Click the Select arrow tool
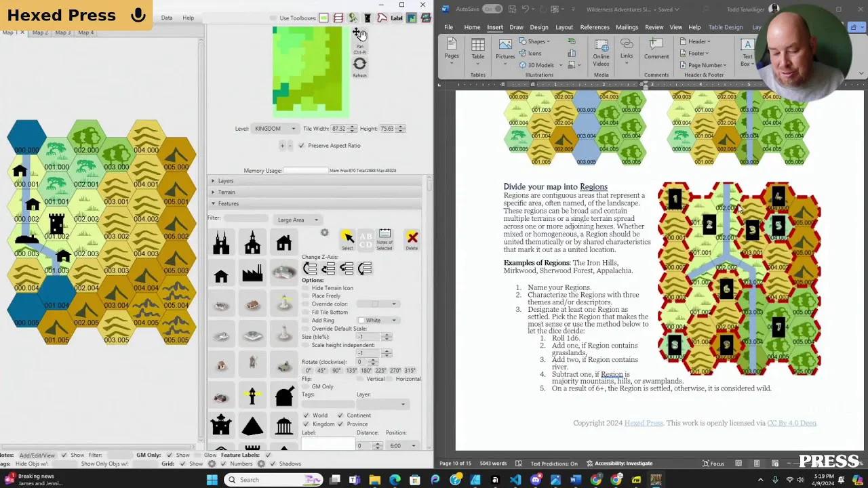Viewport: 868px width, 488px height. (x=348, y=238)
